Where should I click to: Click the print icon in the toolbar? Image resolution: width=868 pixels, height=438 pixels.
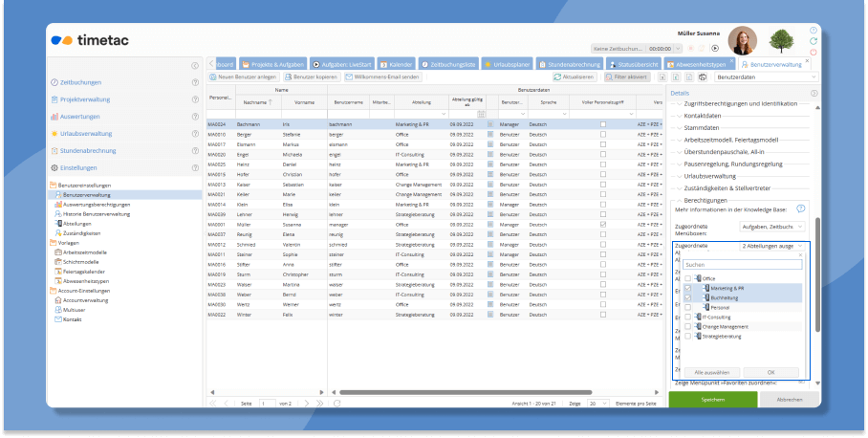(703, 77)
